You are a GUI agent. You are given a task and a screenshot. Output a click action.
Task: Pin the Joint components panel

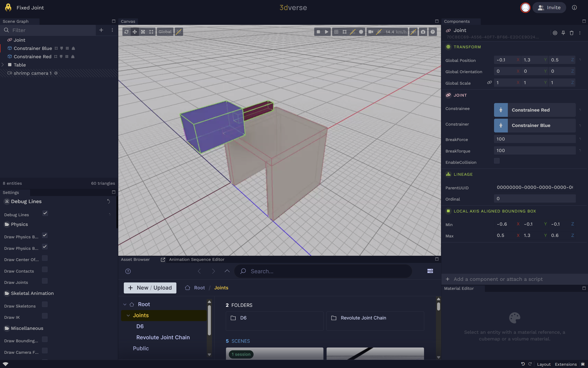(x=563, y=33)
